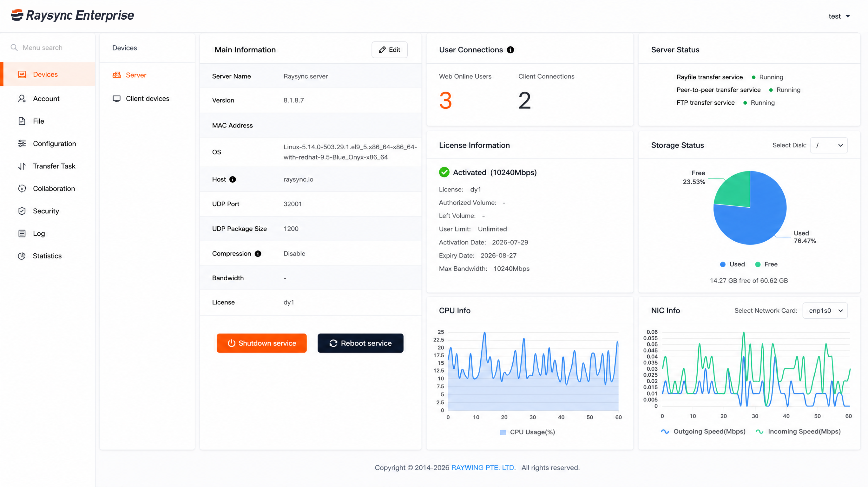
Task: Click the NIC speed line chart
Action: (x=756, y=369)
